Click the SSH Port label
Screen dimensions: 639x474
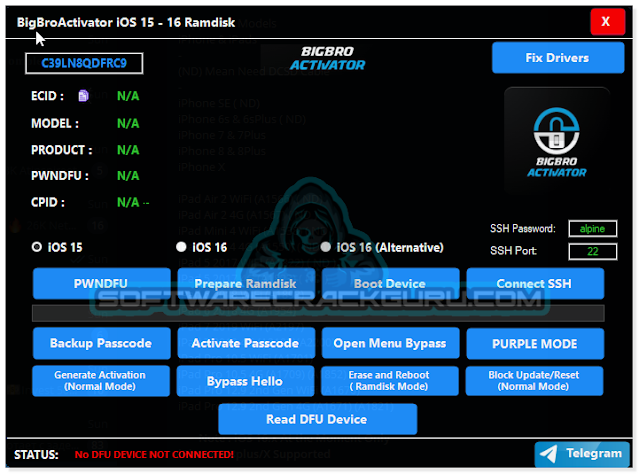[513, 250]
